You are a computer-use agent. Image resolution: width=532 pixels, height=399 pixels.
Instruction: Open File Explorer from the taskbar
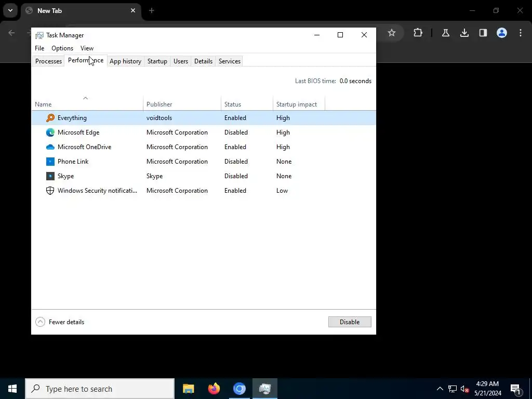pos(188,389)
